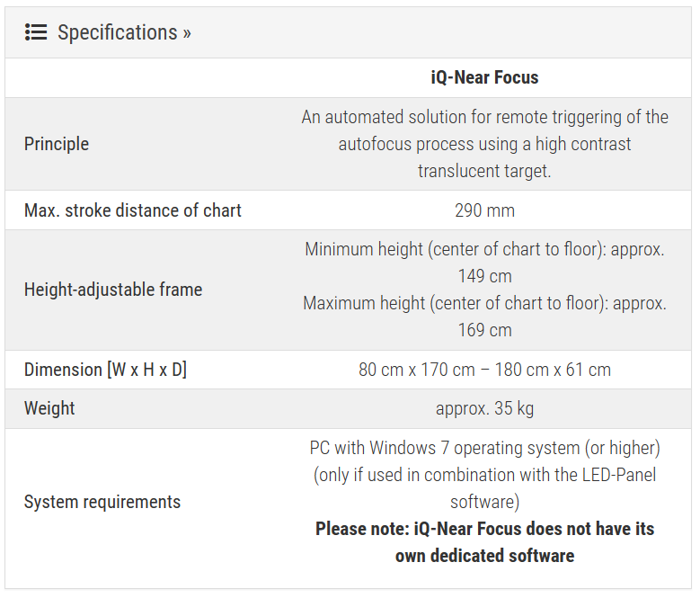Screen dimensions: 700x598
Task: Click the Minimum height text line
Action: [484, 249]
